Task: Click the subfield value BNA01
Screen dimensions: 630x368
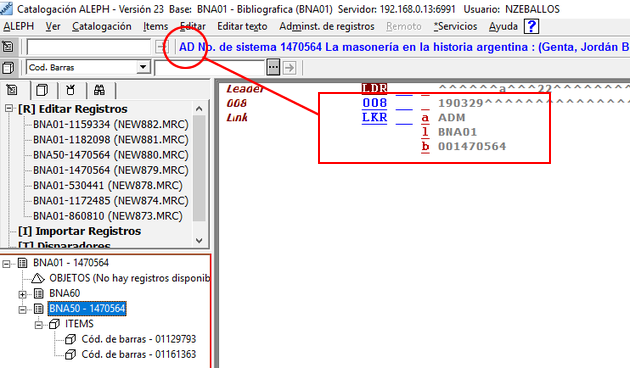Action: click(458, 132)
